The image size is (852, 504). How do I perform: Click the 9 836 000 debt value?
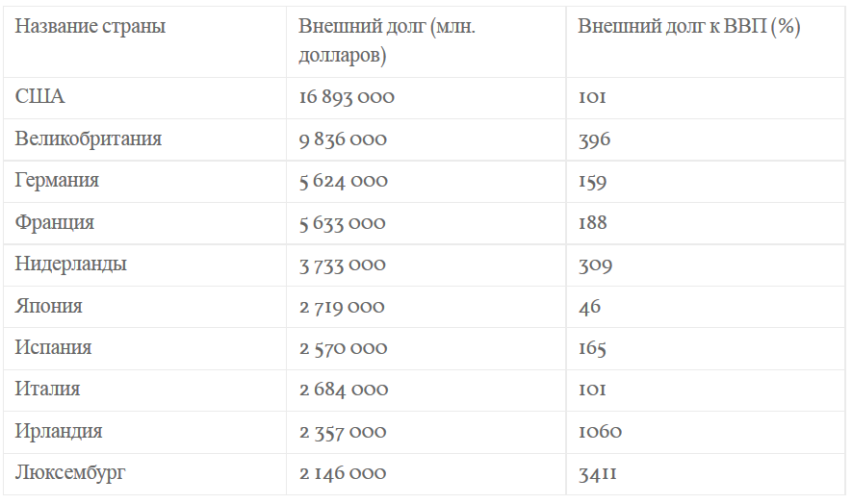pyautogui.click(x=343, y=139)
